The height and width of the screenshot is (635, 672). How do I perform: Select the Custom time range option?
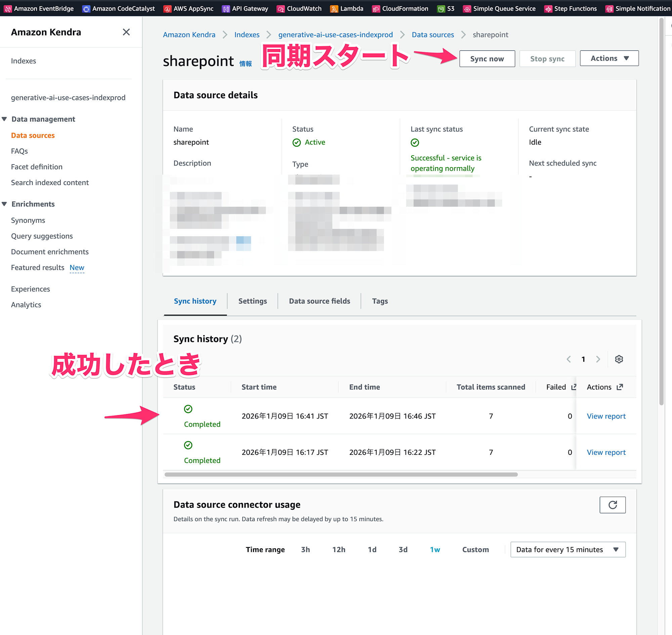(475, 549)
